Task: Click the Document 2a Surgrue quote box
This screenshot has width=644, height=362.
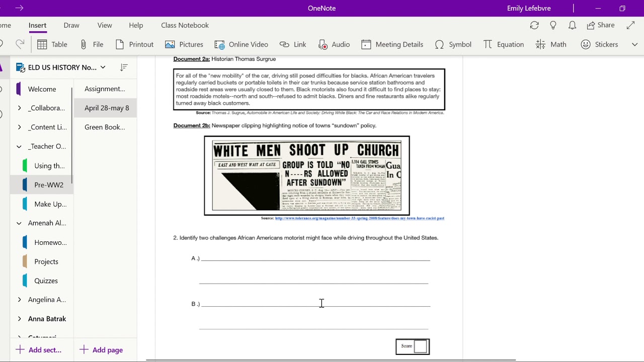Action: coord(309,89)
